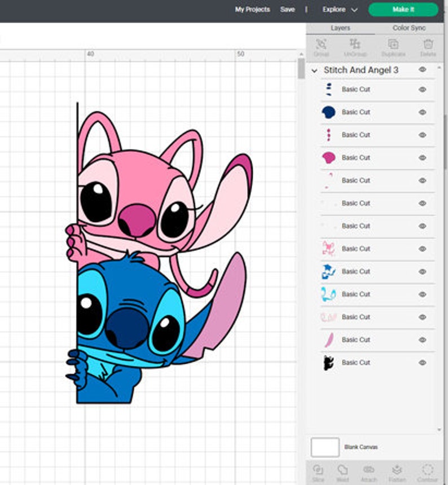
Task: Select the Weld tool
Action: point(342,473)
